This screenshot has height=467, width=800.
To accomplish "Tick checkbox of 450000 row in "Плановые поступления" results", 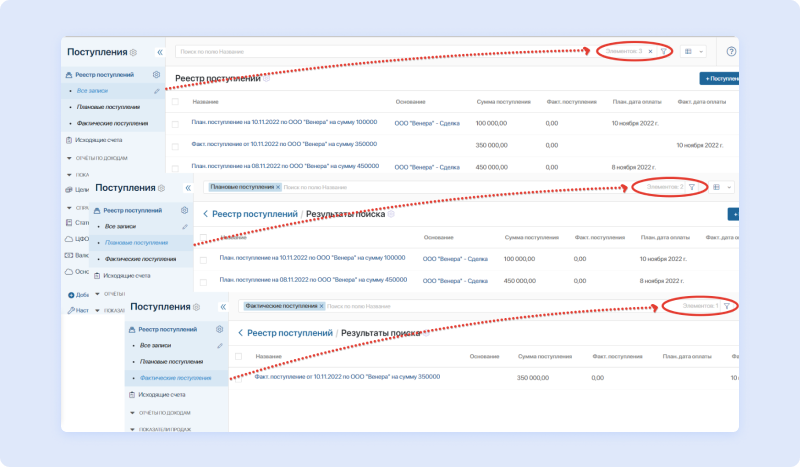I will (203, 281).
